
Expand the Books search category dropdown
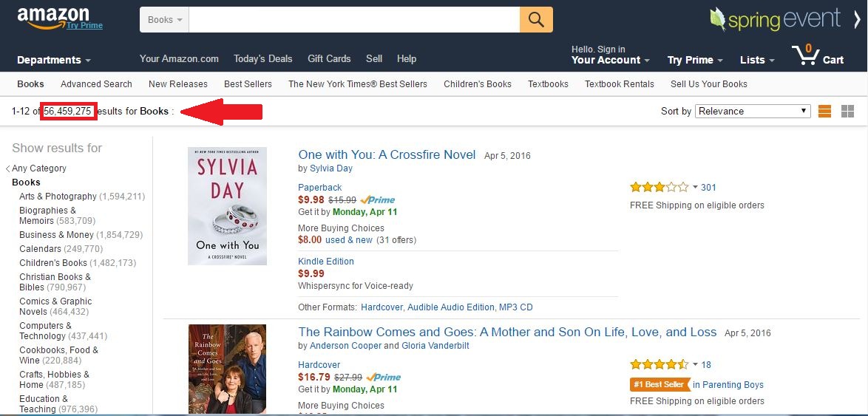coord(164,20)
